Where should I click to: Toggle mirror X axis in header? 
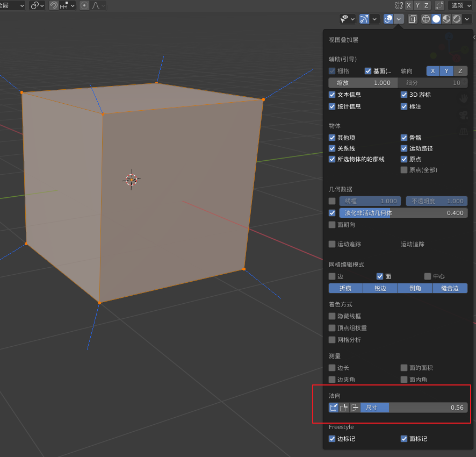pyautogui.click(x=409, y=5)
